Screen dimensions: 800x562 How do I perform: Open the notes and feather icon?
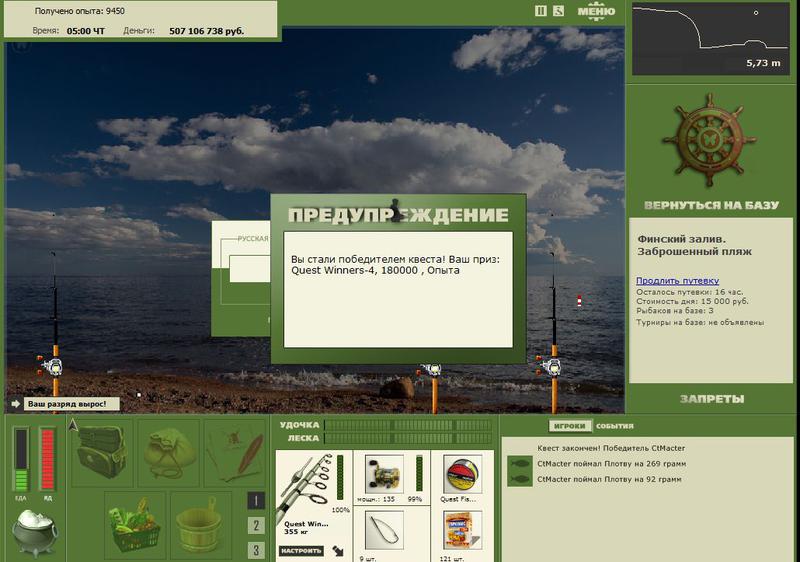tap(235, 451)
